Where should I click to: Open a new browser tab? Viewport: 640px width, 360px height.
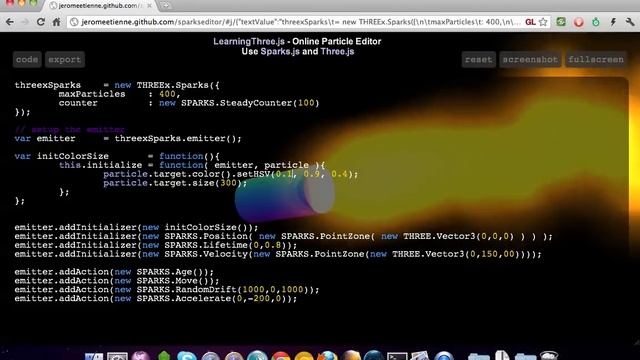coord(166,6)
